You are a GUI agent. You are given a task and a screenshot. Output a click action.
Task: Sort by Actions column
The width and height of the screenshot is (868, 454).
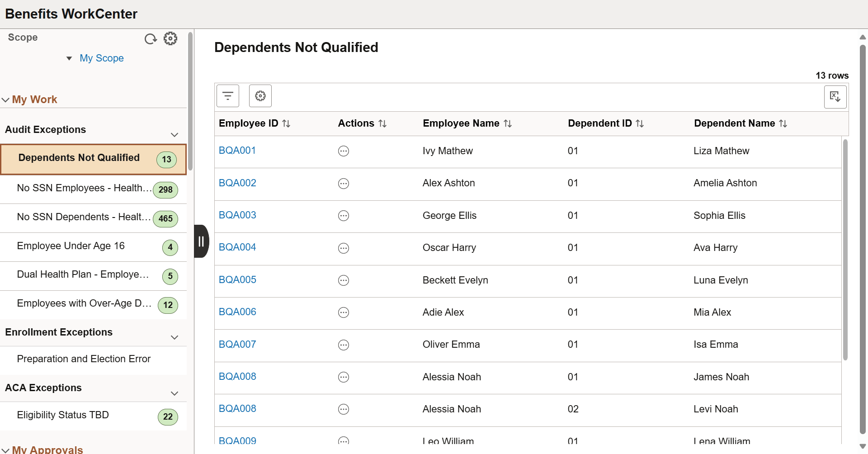pos(382,123)
